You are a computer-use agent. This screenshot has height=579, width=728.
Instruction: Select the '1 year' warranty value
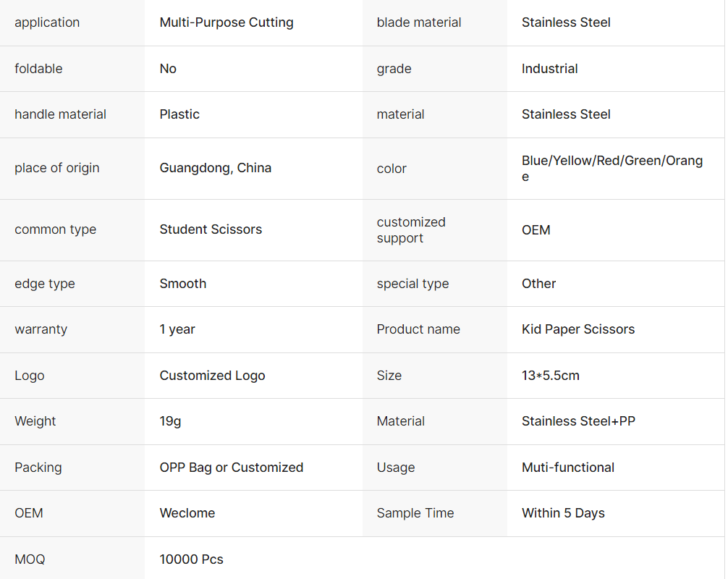pyautogui.click(x=177, y=329)
